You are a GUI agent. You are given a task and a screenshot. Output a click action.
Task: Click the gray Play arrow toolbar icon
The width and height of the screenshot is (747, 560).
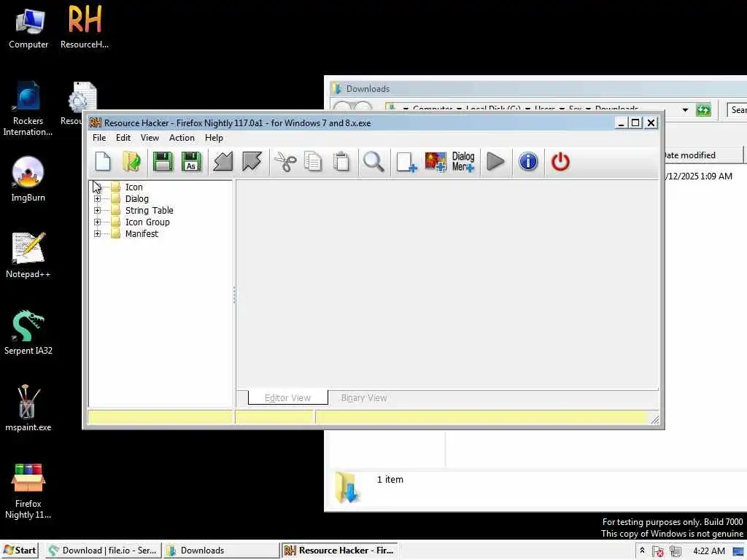495,162
